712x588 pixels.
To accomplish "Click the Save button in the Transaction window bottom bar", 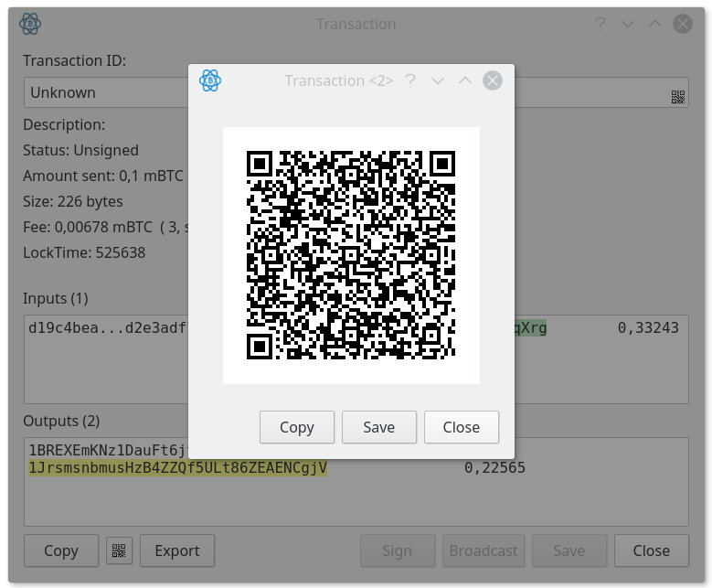I will (569, 551).
